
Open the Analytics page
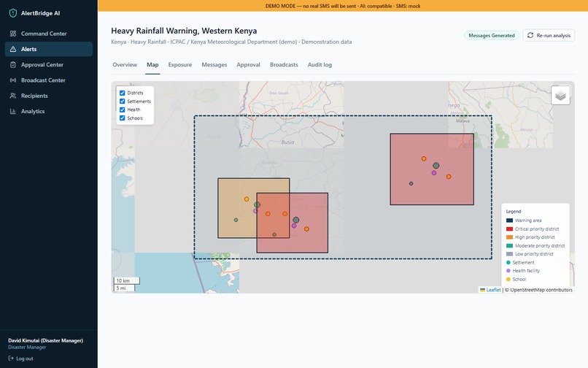pos(49,111)
